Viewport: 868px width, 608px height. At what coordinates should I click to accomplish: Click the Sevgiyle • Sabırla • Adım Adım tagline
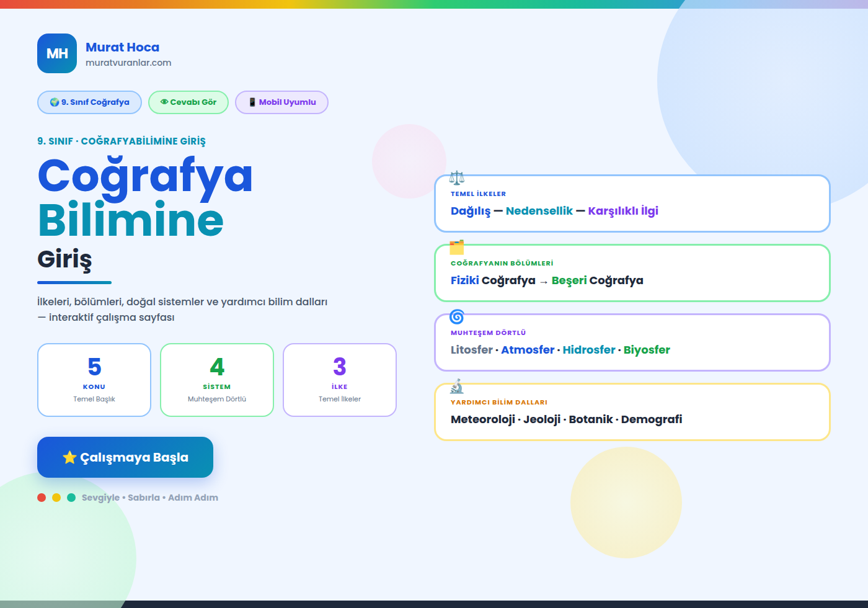[150, 498]
